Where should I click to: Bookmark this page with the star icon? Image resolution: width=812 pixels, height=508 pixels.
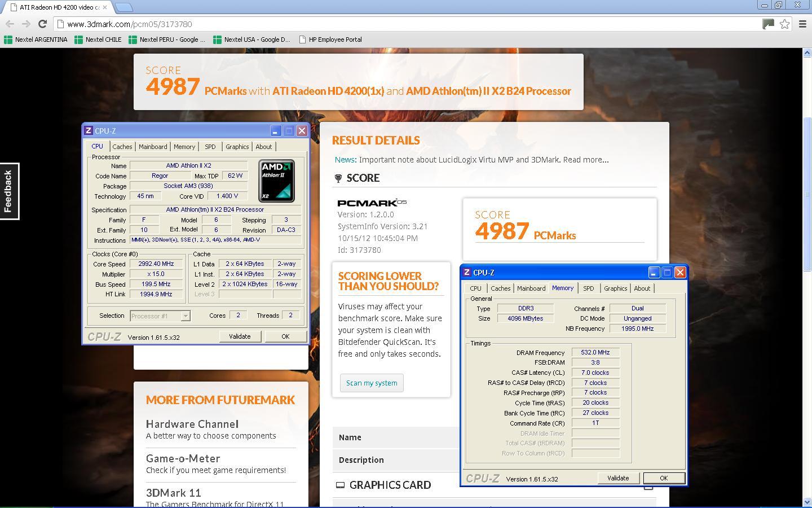pyautogui.click(x=784, y=24)
